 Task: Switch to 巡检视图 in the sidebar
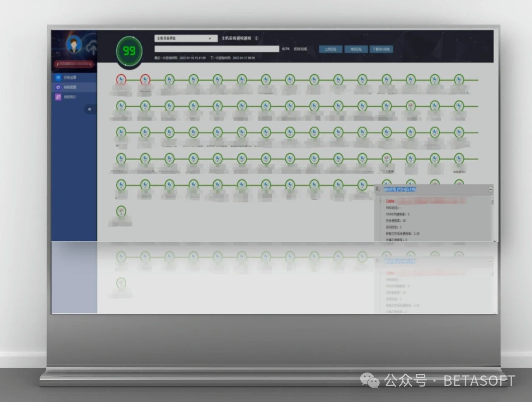pos(69,87)
